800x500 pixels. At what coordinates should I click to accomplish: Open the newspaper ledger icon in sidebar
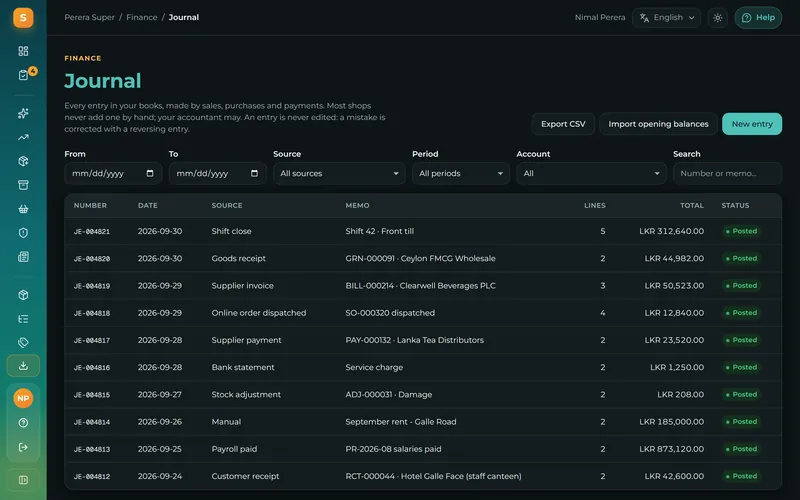[x=23, y=257]
